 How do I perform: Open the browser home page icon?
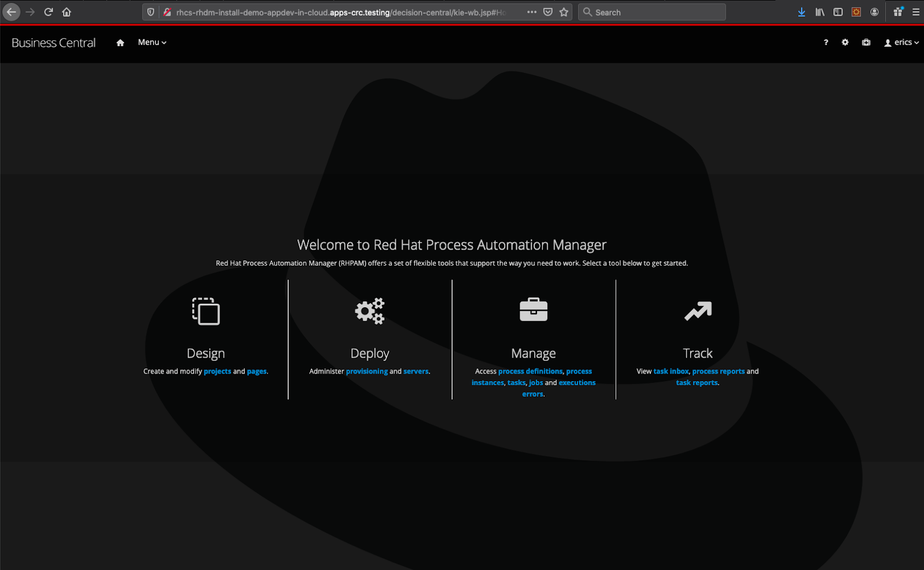point(66,12)
